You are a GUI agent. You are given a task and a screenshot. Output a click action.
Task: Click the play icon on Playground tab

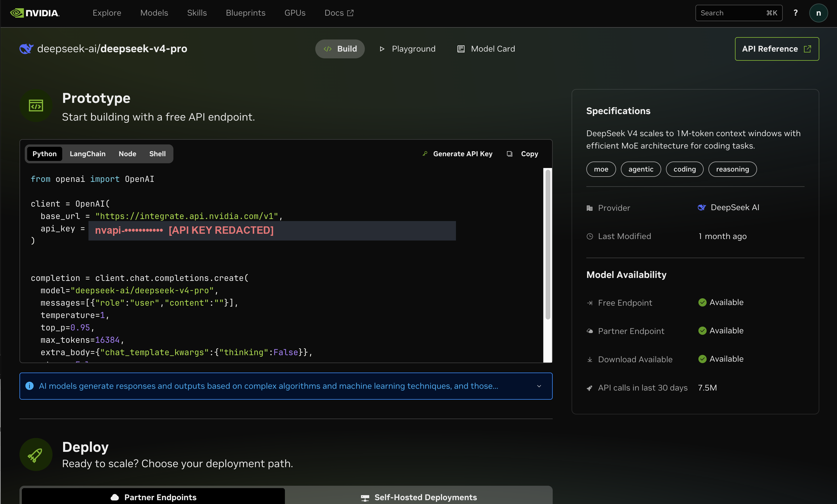pos(382,49)
